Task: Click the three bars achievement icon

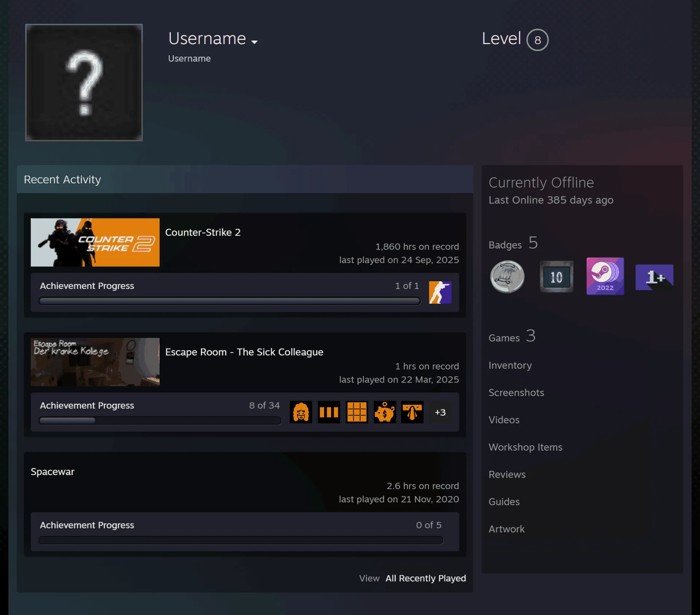Action: [329, 412]
